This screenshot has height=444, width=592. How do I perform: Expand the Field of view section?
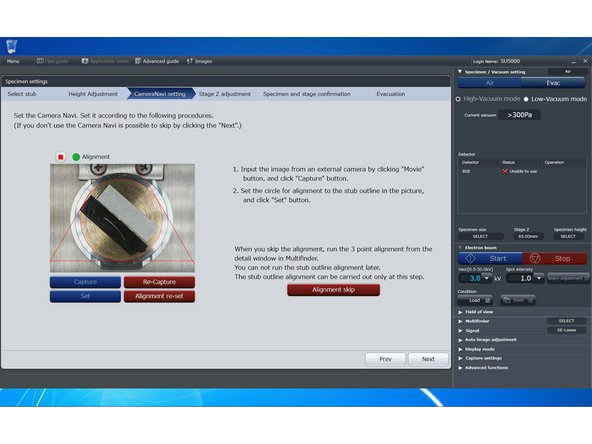pos(460,312)
